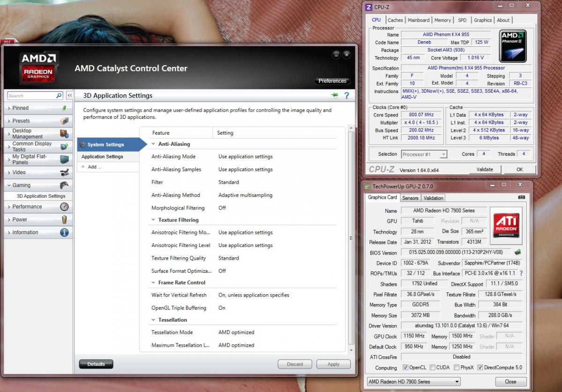The image size is (562, 392).
Task: Toggle the DirectCompute 5.0 checkbox
Action: tap(480, 368)
